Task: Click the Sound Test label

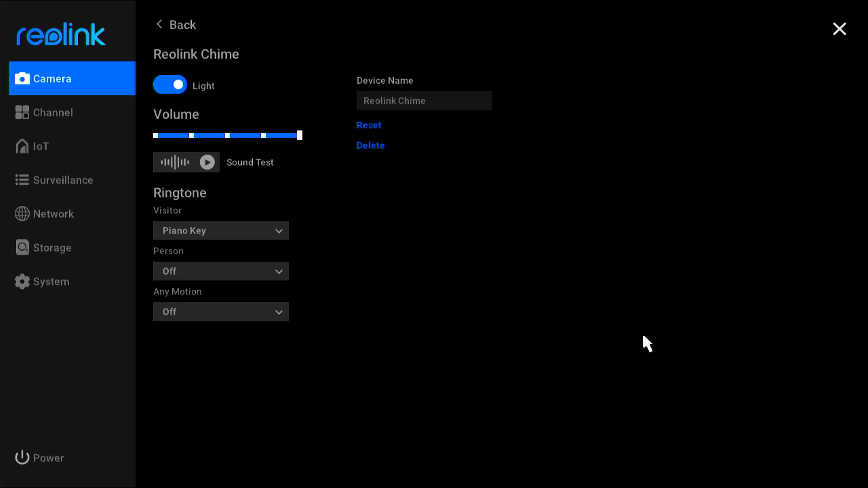Action: 250,162
